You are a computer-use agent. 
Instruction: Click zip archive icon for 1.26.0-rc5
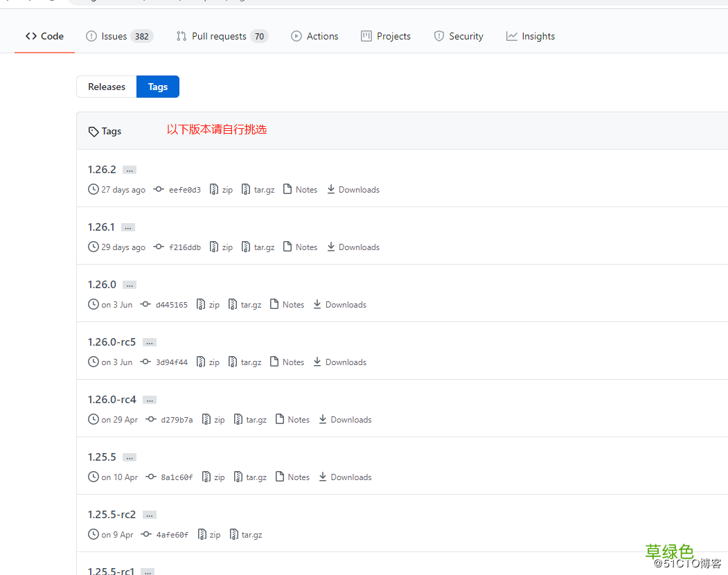[201, 362]
